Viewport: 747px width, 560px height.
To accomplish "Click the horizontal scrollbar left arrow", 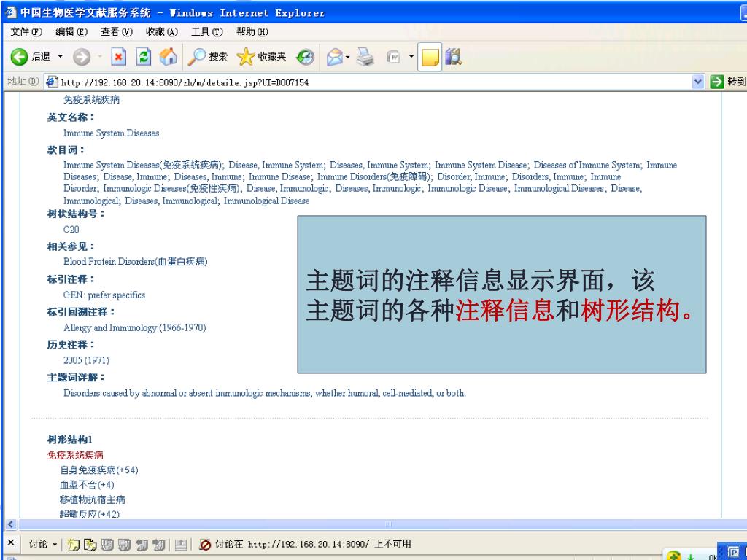I will [x=10, y=524].
